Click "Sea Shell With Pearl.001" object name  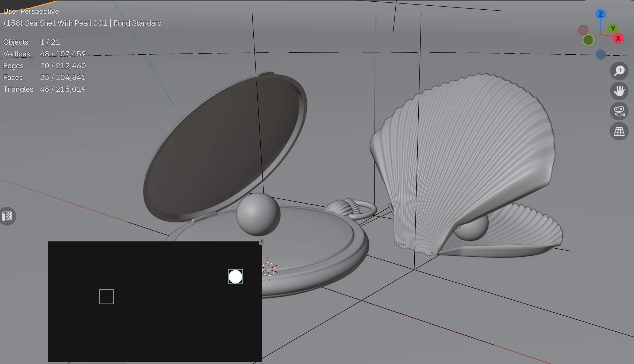pyautogui.click(x=66, y=23)
